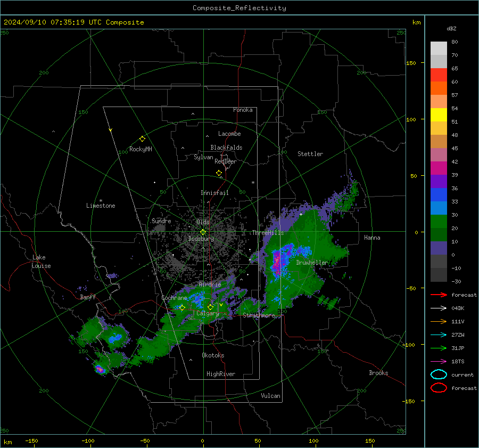Click the Banff label on map
The width and height of the screenshot is (479, 448).
pyautogui.click(x=88, y=297)
